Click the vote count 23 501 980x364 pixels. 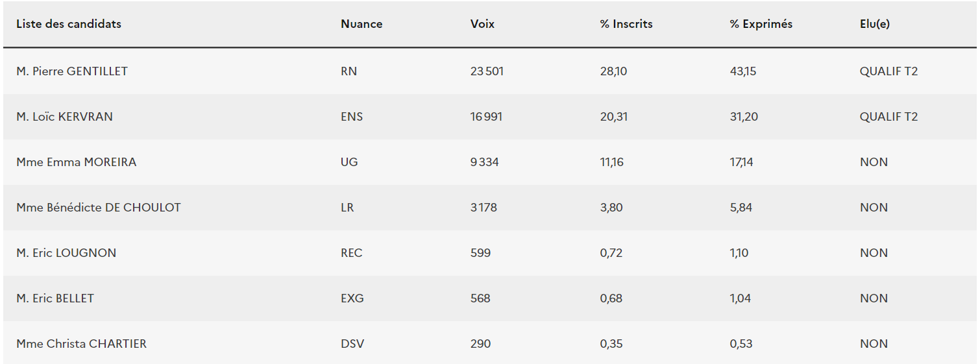coord(487,71)
